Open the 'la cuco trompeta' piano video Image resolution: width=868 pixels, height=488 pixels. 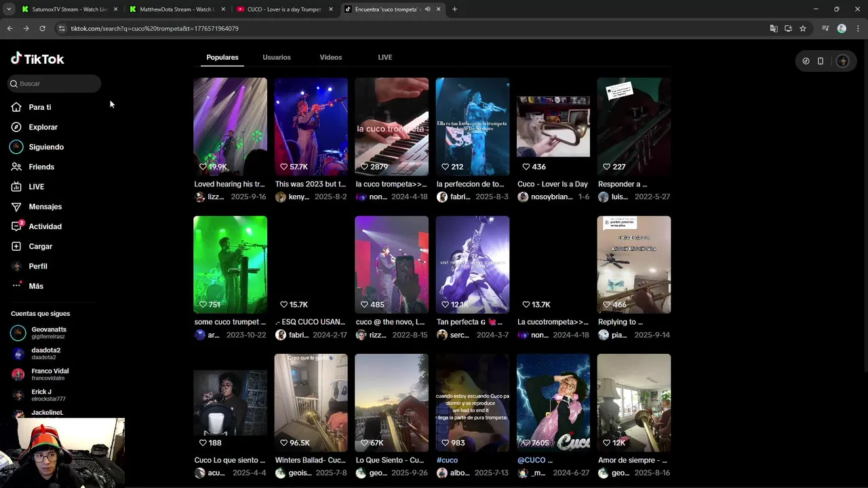pyautogui.click(x=391, y=127)
